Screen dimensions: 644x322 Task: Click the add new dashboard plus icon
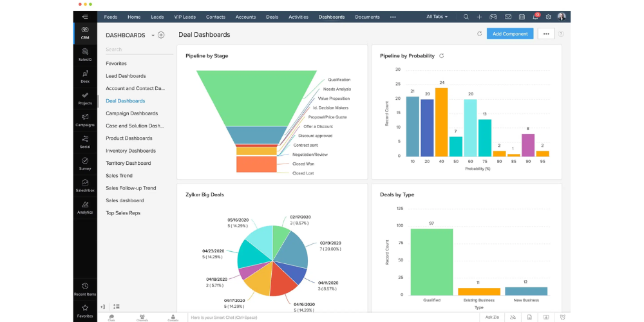point(161,35)
